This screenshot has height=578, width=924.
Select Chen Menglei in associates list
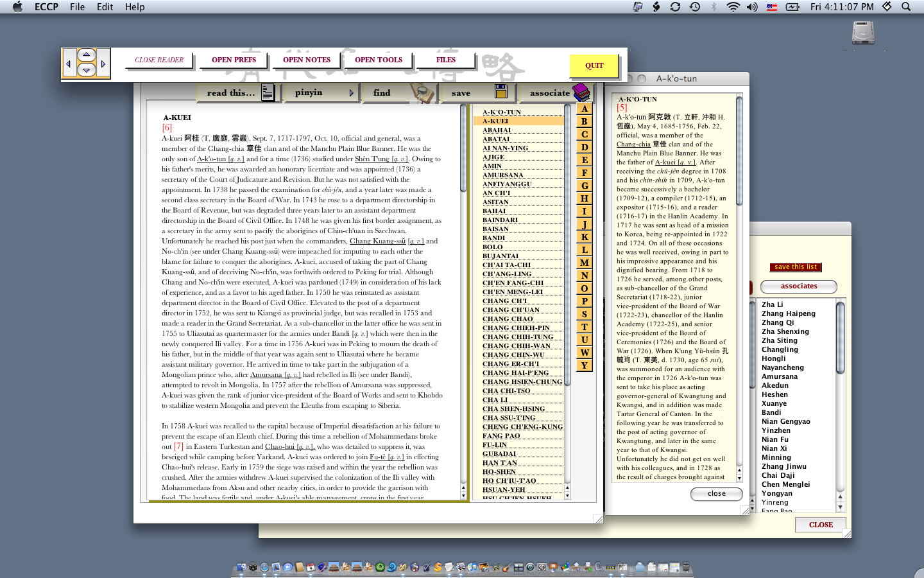coord(785,484)
